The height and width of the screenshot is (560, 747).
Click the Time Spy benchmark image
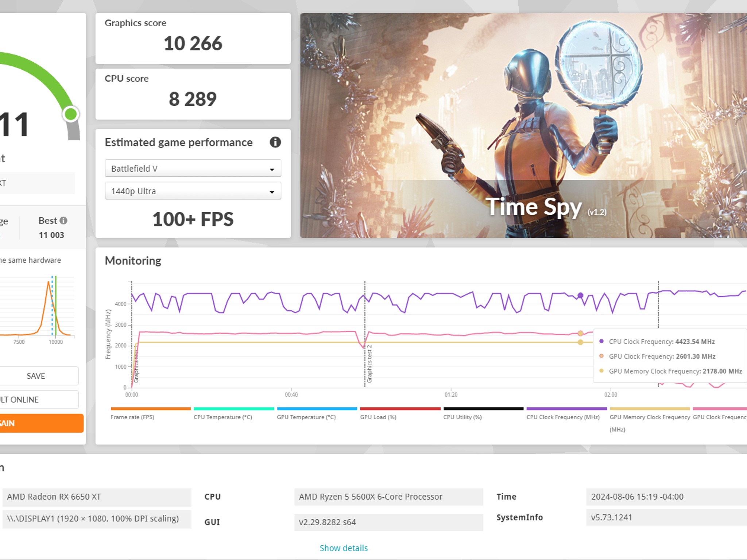tap(523, 125)
